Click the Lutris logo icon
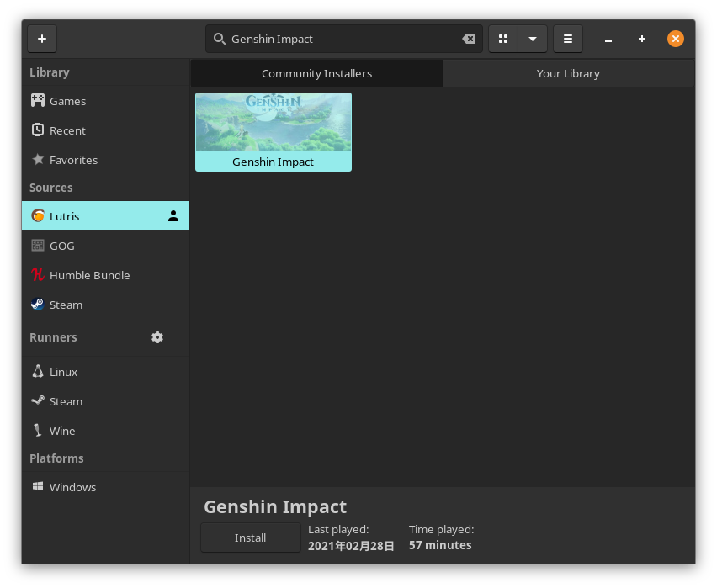The width and height of the screenshot is (717, 588). coord(38,215)
